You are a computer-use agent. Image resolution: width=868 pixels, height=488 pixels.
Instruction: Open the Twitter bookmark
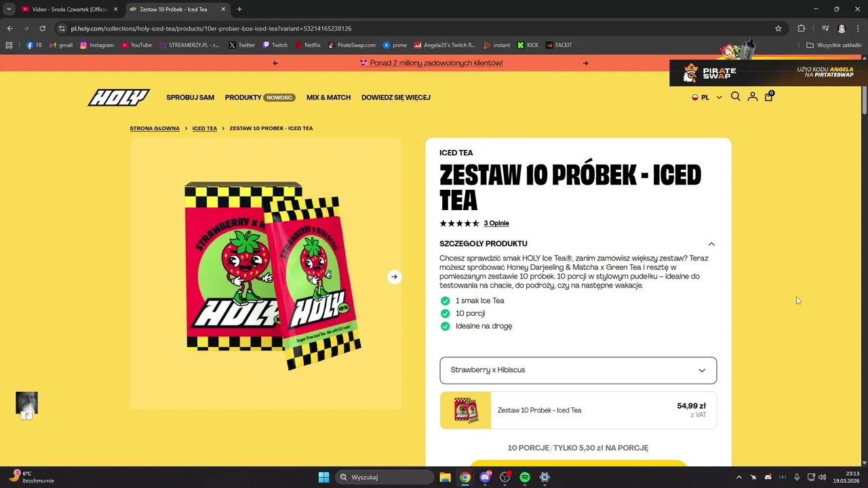click(x=241, y=45)
